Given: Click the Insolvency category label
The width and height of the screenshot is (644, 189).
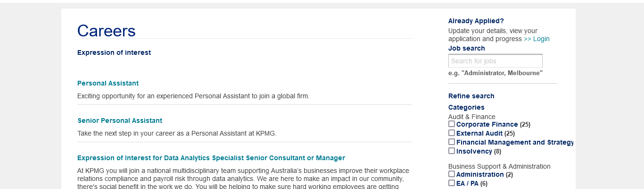Looking at the screenshot, I should 474,151.
